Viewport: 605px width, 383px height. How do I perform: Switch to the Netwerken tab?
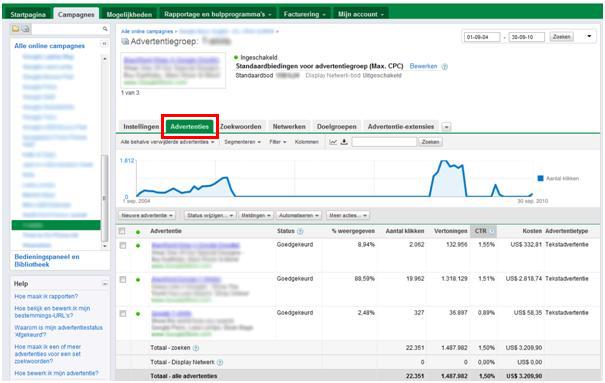pyautogui.click(x=289, y=127)
